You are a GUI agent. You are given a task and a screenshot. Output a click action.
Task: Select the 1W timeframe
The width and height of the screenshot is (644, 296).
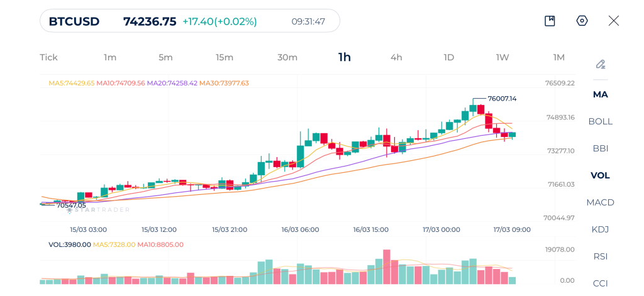[502, 57]
